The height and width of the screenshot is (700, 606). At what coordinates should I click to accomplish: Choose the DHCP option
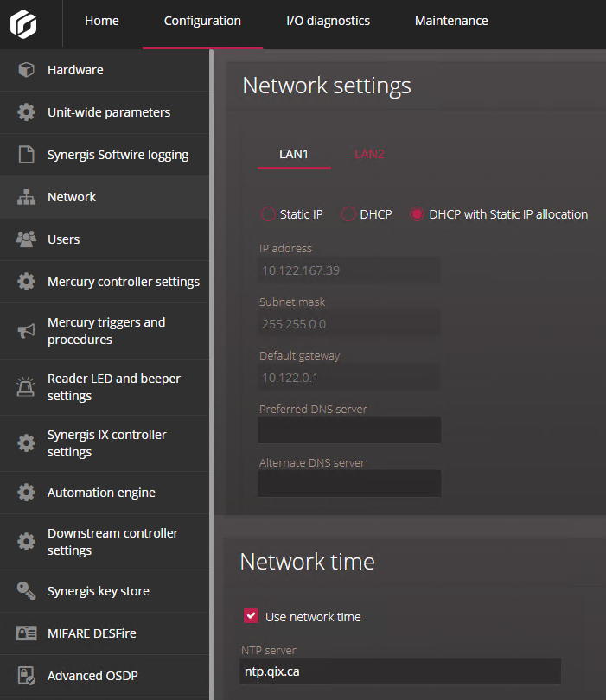[x=346, y=213]
